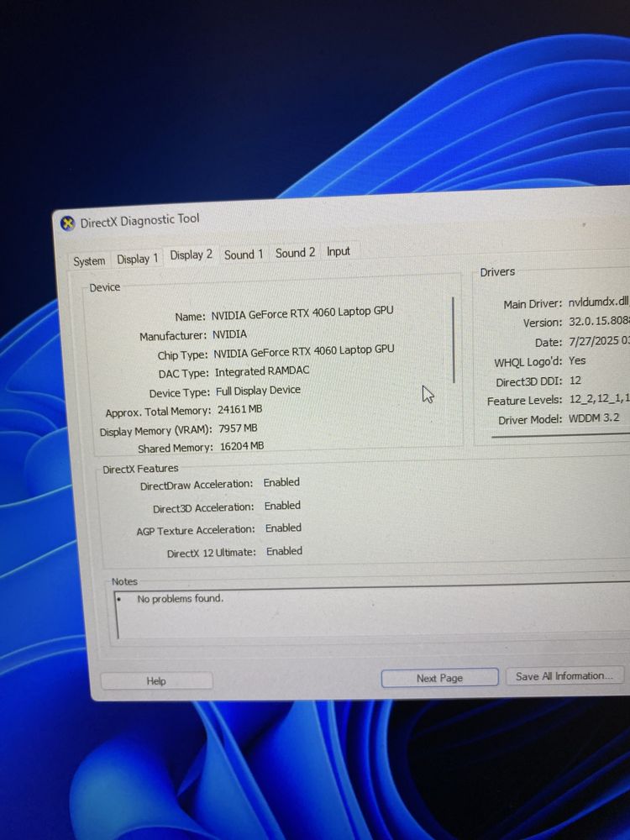
Task: Click the DirectDraw Acceleration Enabled value
Action: pyautogui.click(x=281, y=483)
